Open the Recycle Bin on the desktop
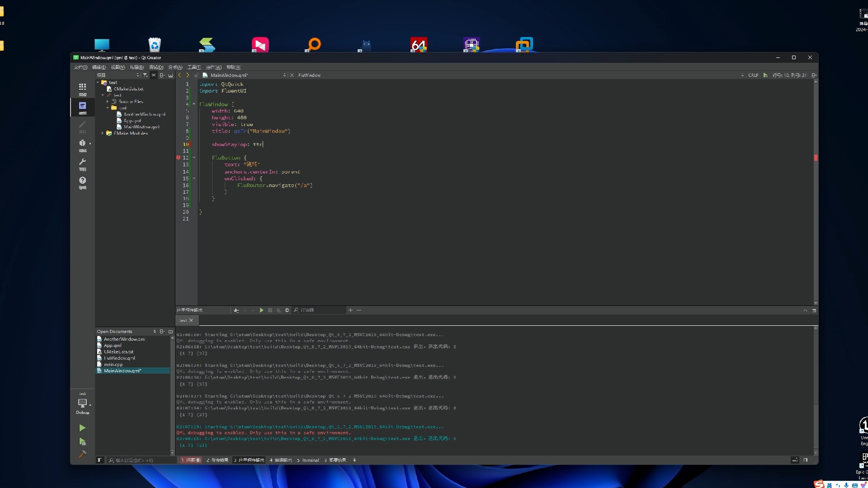The width and height of the screenshot is (868, 488). tap(155, 44)
